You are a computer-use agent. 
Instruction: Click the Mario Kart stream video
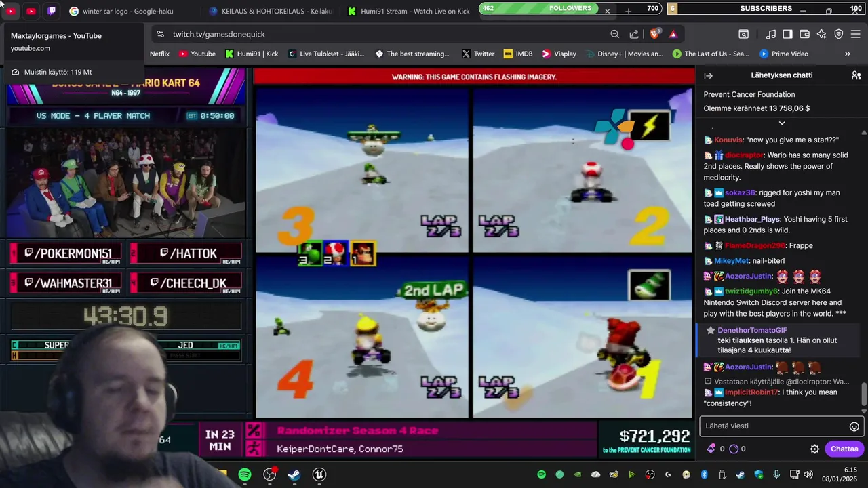click(473, 252)
